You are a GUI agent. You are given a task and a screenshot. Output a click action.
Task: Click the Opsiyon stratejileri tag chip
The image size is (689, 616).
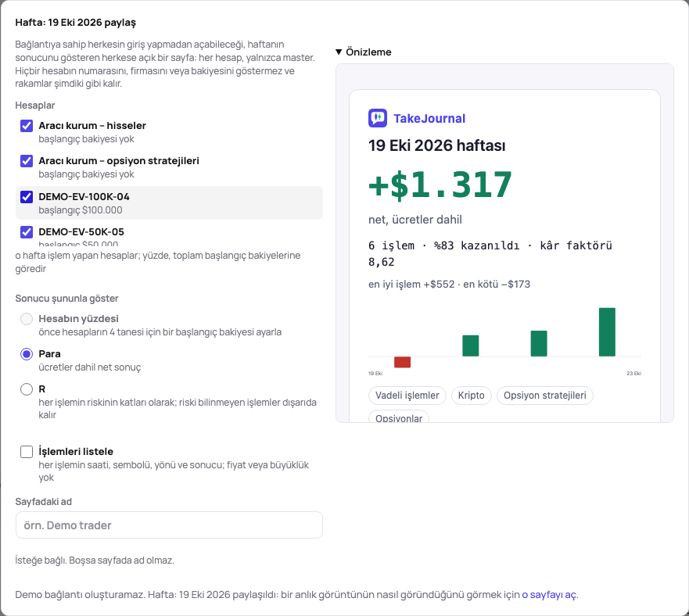[x=545, y=396]
